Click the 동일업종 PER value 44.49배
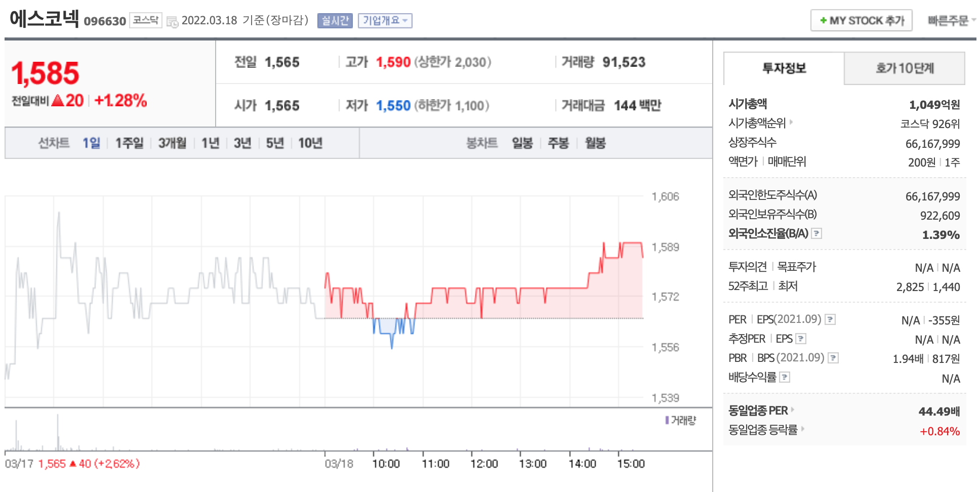This screenshot has width=980, height=492. (x=940, y=412)
